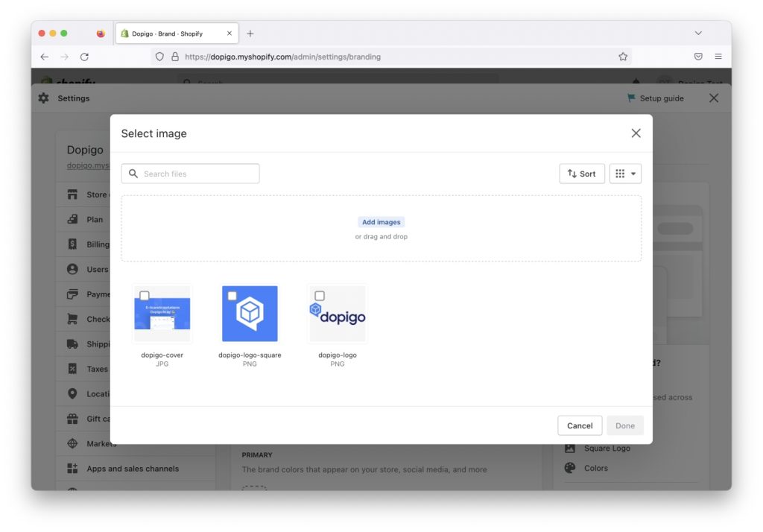Open the site tracking protection shield
763x532 pixels.
pyautogui.click(x=159, y=57)
